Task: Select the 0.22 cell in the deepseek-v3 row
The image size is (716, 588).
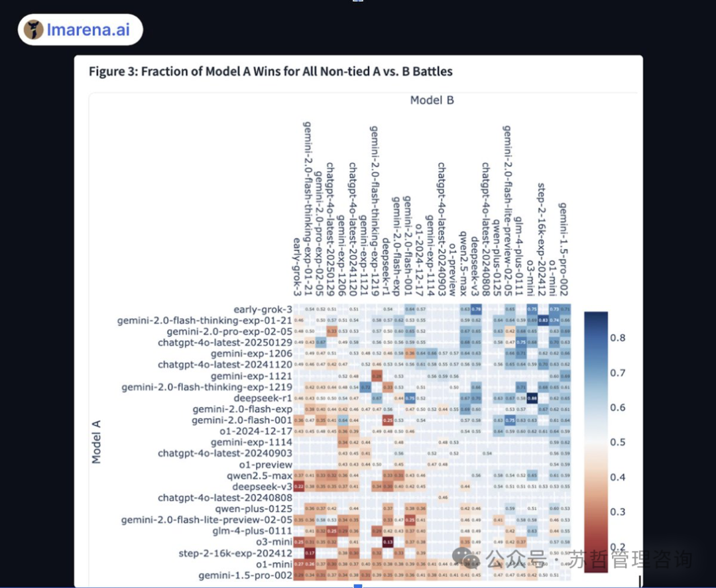Action: (x=298, y=487)
